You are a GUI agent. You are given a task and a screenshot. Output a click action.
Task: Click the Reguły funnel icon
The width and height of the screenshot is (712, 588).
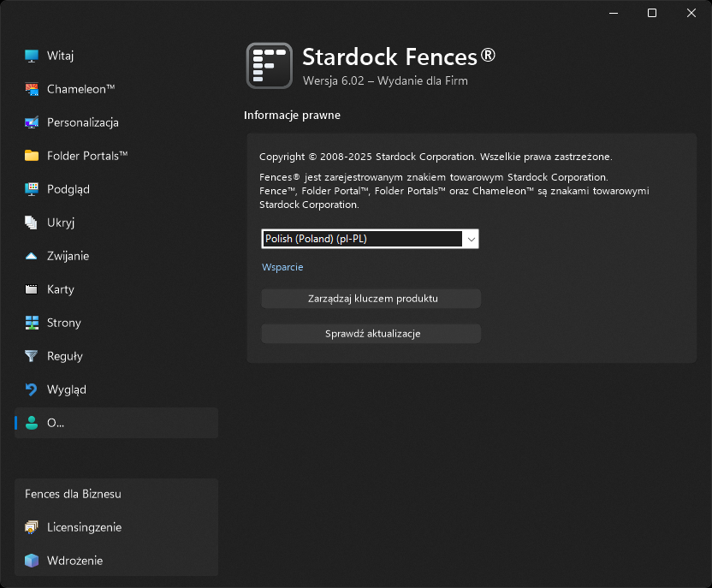(x=32, y=356)
